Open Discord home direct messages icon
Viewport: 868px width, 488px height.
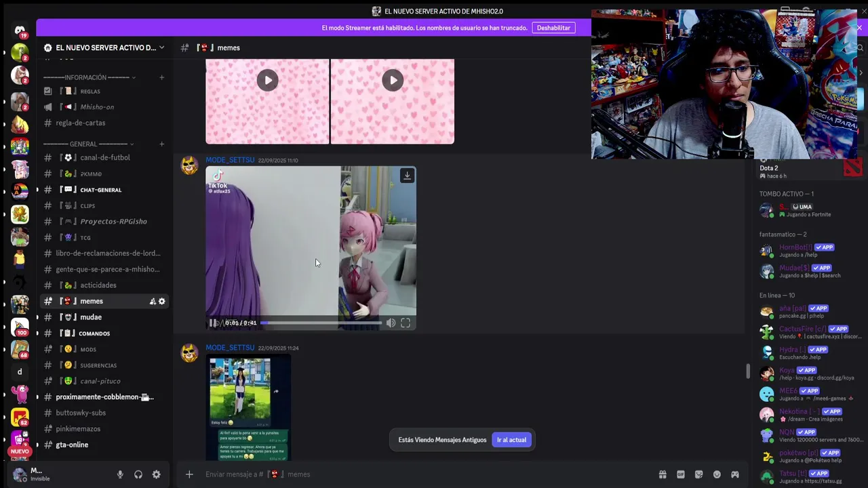[x=20, y=30]
